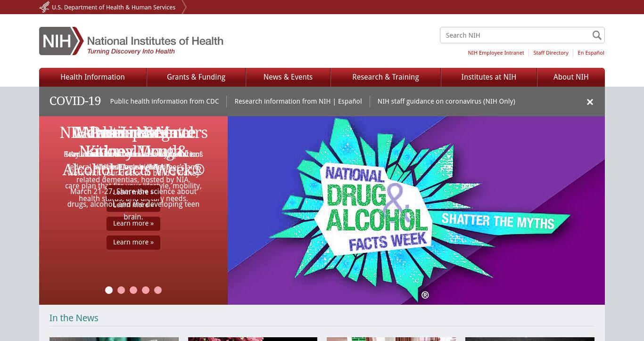The width and height of the screenshot is (644, 341).
Task: Open the Grants & Funding menu
Action: [x=196, y=77]
